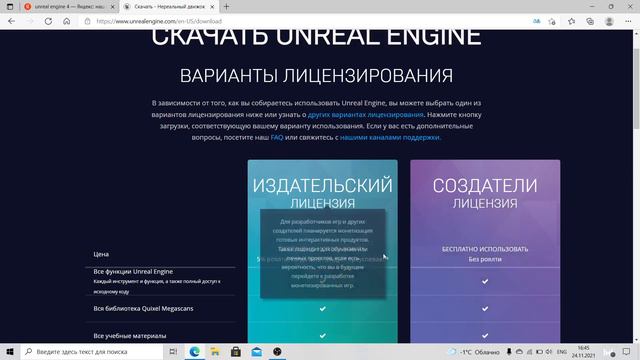
Task: Open the FAQ link
Action: (277, 138)
